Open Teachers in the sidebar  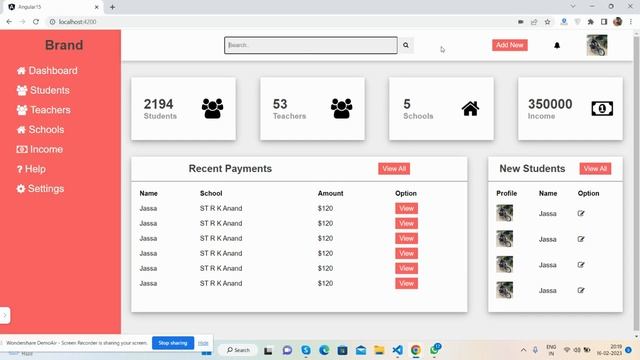pos(44,110)
